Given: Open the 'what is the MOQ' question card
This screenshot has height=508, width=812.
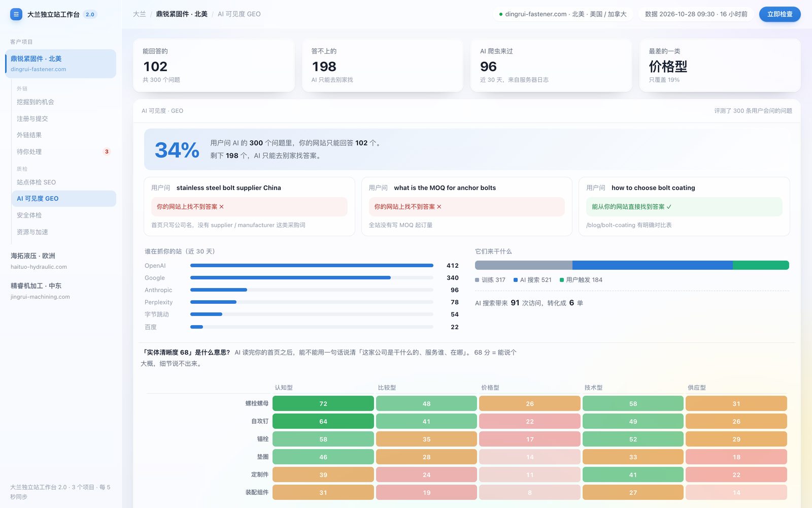Looking at the screenshot, I should point(466,206).
